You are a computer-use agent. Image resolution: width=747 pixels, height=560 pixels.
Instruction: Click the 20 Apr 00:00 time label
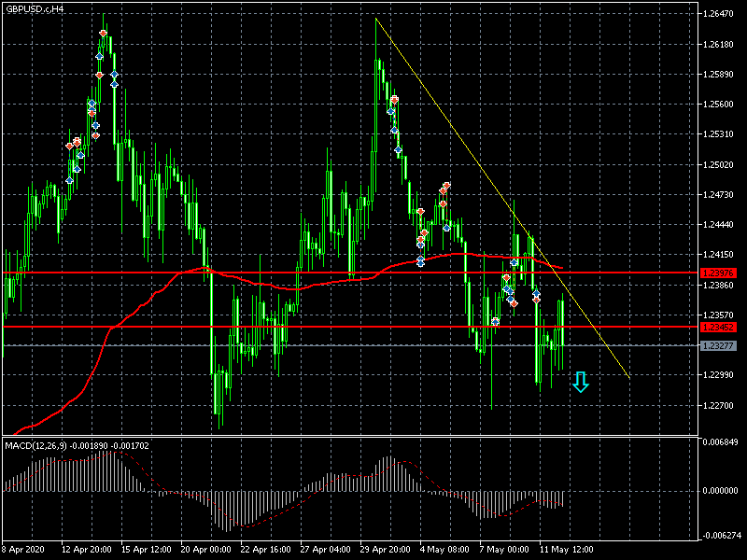click(209, 549)
